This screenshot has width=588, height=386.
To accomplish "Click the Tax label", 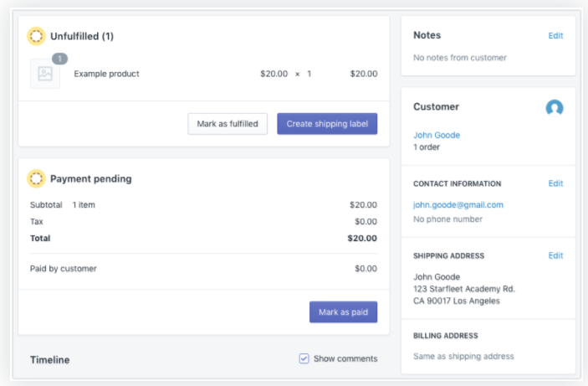I will [36, 222].
